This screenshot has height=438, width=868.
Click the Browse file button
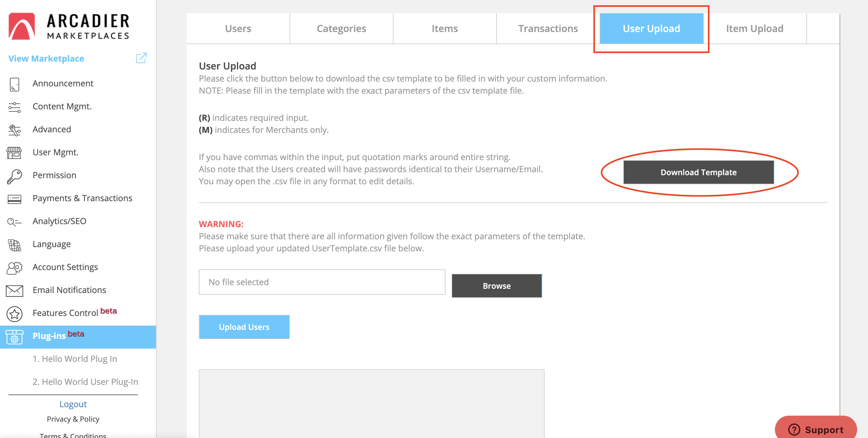pos(496,286)
